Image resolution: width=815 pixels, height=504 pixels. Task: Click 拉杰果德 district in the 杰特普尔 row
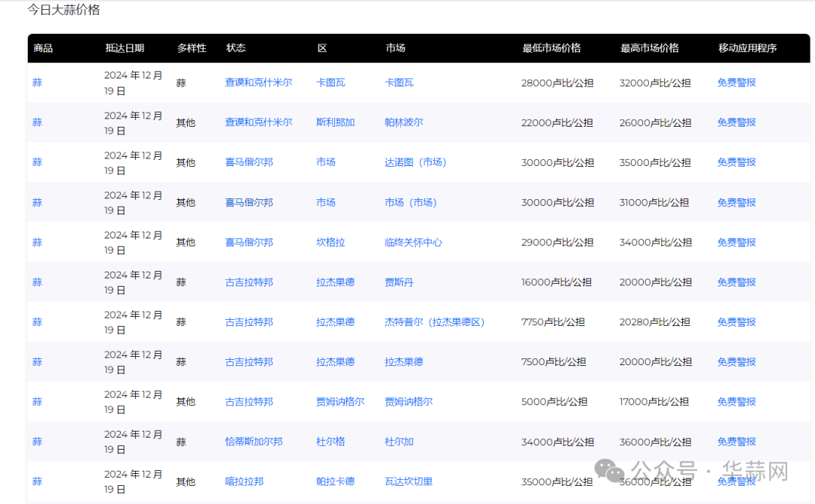[x=335, y=322]
